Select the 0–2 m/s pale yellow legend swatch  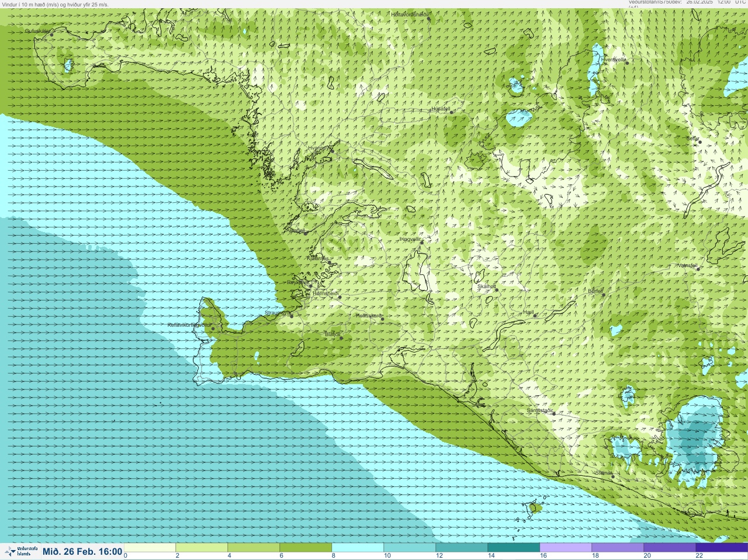150,548
